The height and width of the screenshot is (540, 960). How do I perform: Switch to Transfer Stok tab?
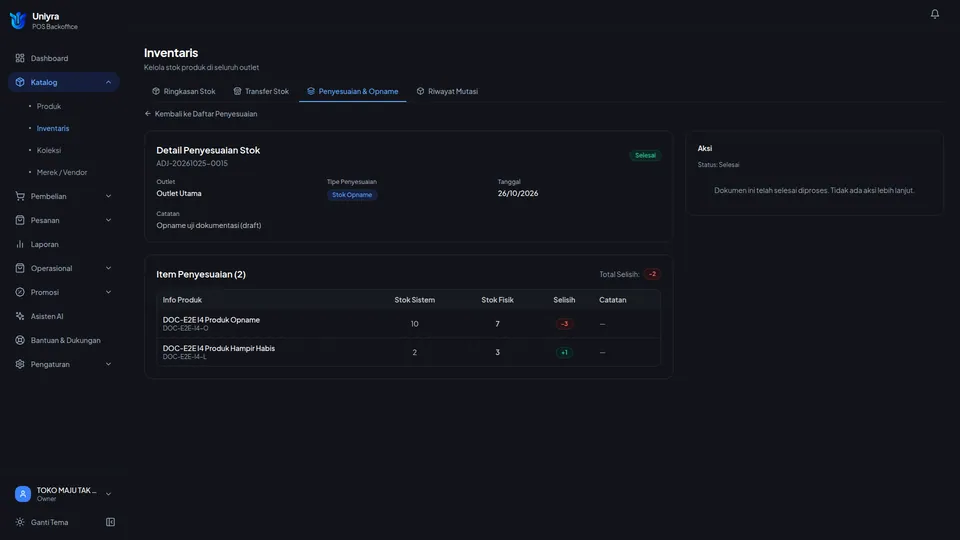(261, 91)
